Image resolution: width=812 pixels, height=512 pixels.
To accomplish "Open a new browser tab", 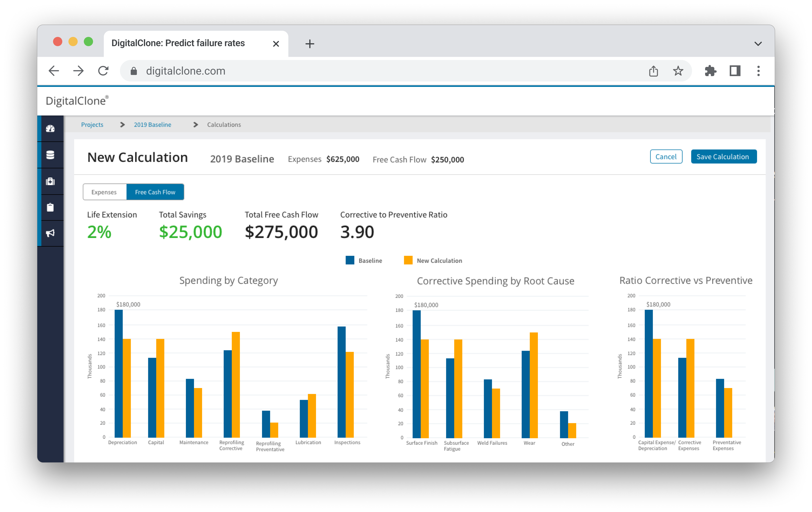I will pyautogui.click(x=309, y=44).
